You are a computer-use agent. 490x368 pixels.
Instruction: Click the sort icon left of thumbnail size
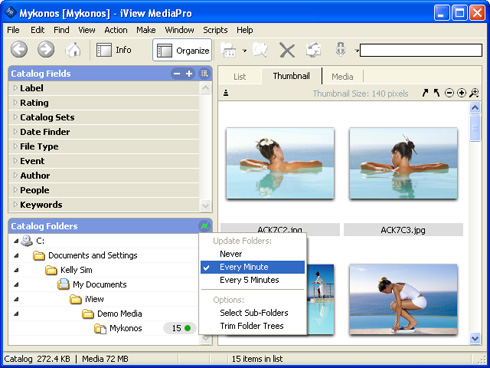(x=226, y=93)
